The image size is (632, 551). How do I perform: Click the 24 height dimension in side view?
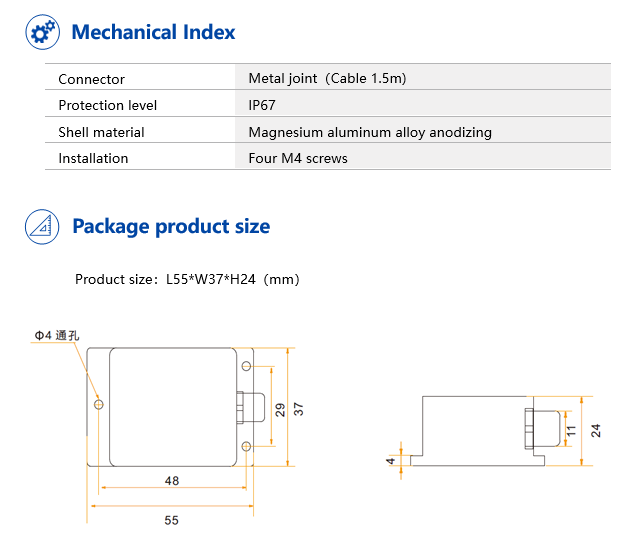(x=596, y=430)
